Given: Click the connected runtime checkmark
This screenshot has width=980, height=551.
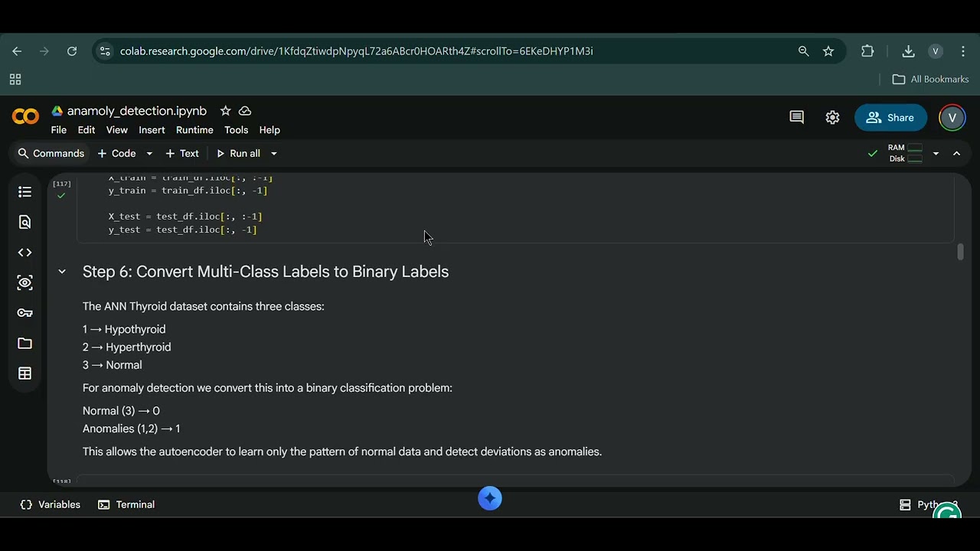Looking at the screenshot, I should click(872, 154).
